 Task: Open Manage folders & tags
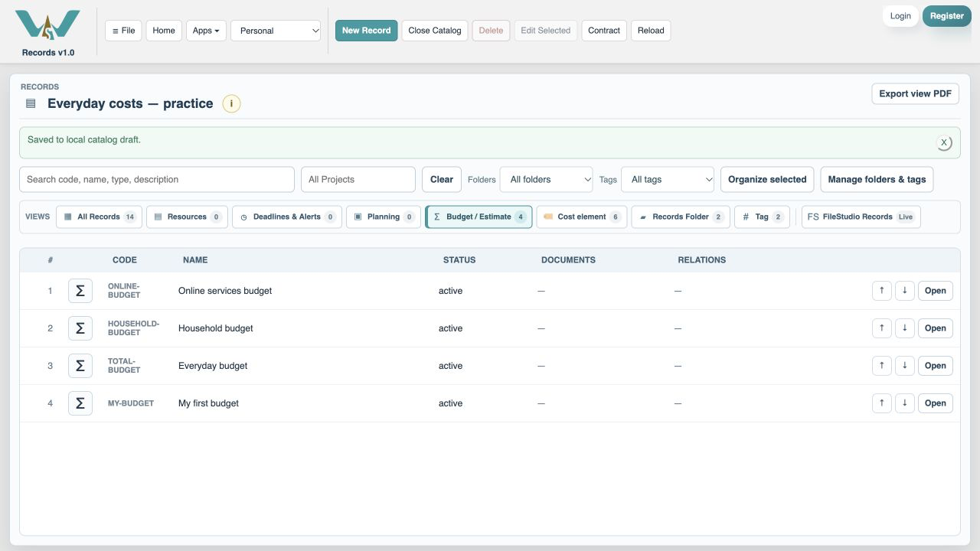[x=877, y=180]
